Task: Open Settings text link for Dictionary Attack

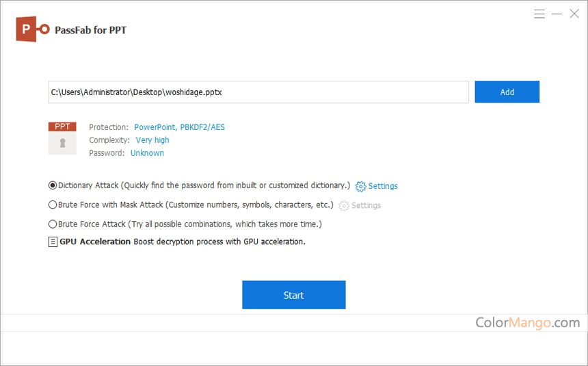Action: [383, 186]
